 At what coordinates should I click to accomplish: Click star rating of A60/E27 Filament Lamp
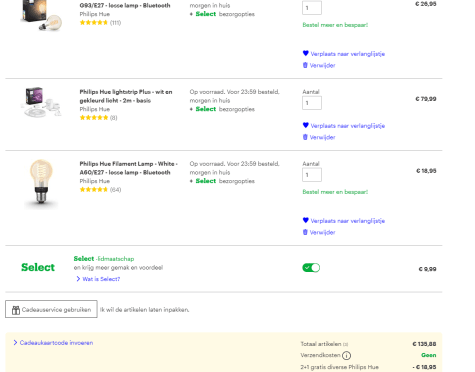[x=94, y=190]
